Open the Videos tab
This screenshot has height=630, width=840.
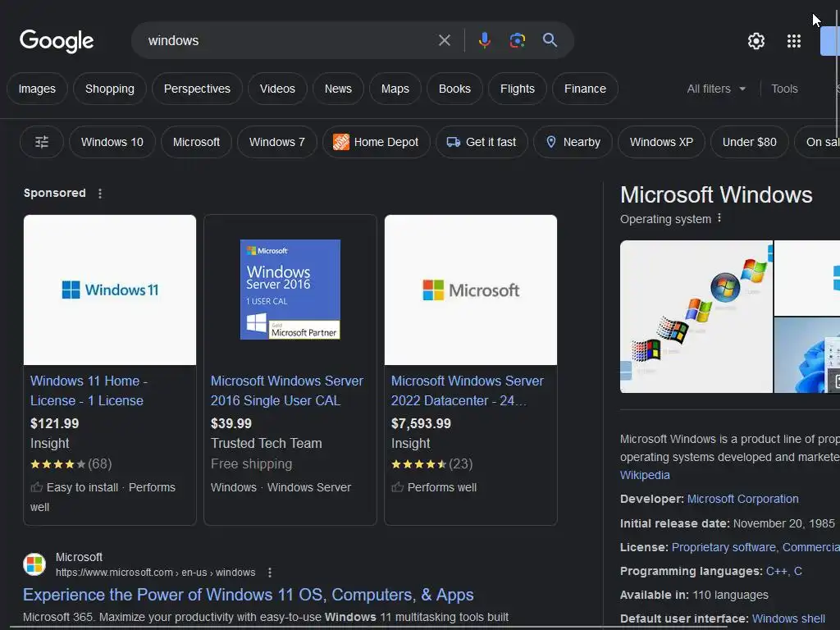tap(277, 89)
